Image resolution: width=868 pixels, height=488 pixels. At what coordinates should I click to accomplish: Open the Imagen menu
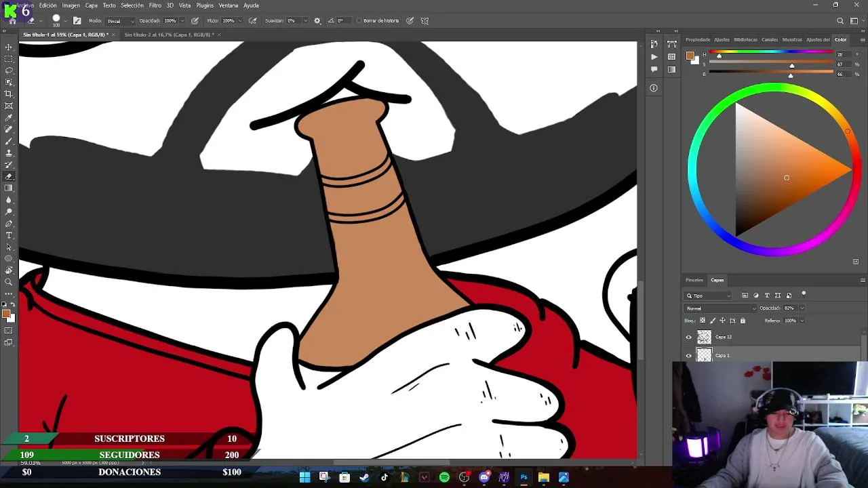tap(71, 5)
